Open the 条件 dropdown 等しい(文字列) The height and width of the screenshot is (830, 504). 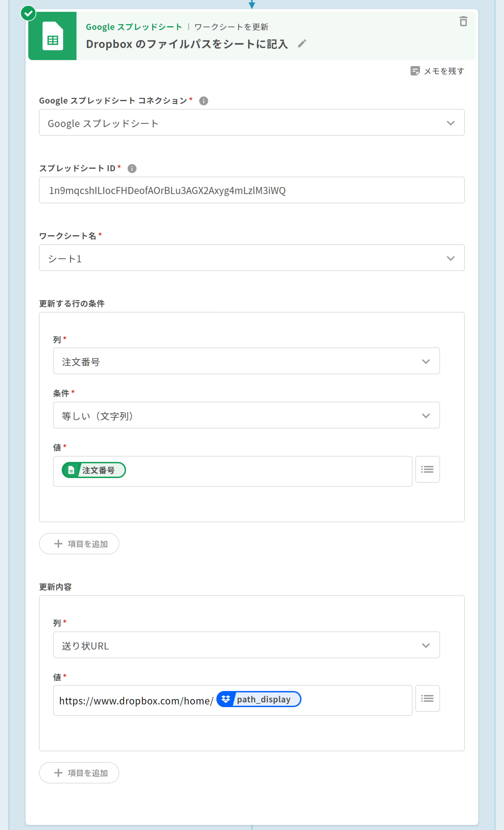(x=246, y=415)
